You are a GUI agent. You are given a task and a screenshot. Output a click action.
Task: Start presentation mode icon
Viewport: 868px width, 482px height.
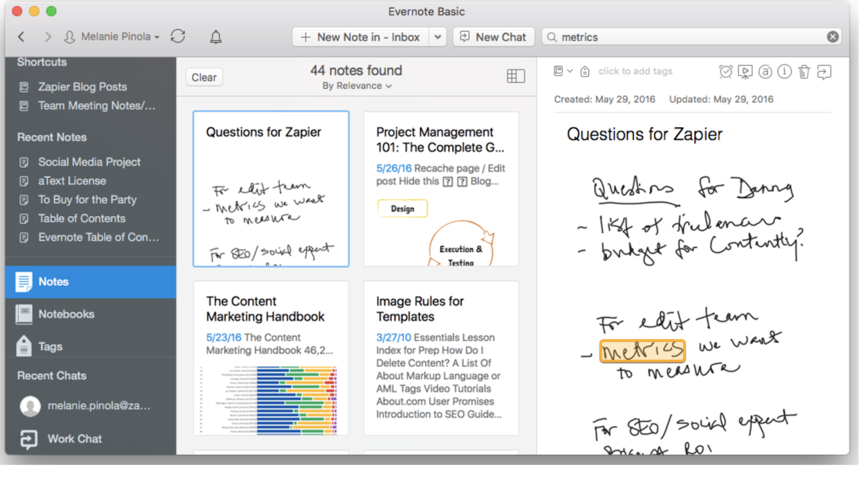(x=745, y=72)
